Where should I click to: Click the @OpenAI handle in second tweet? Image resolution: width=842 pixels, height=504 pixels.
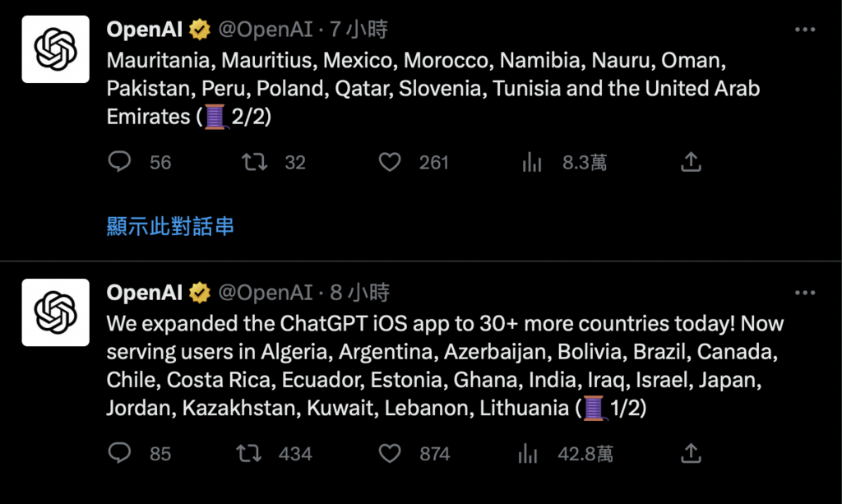tap(266, 293)
